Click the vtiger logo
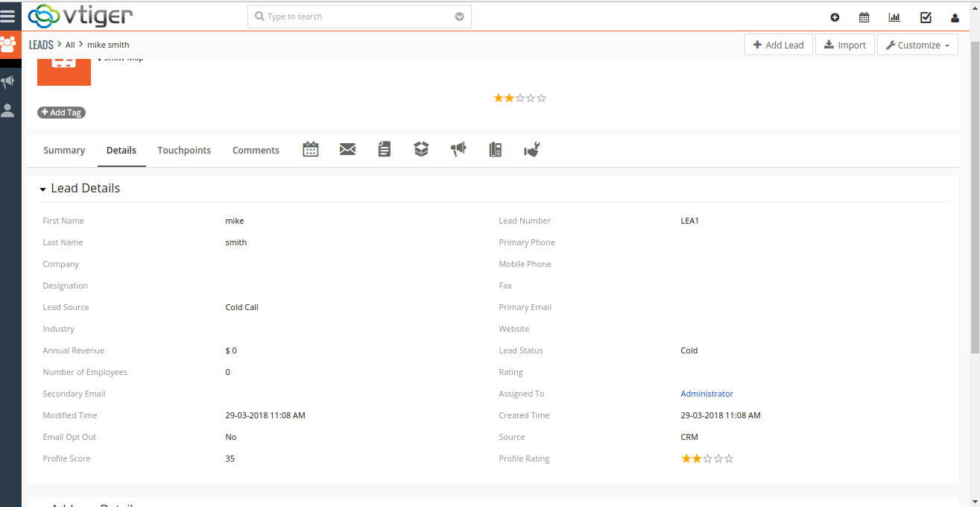The height and width of the screenshot is (507, 980). point(80,16)
